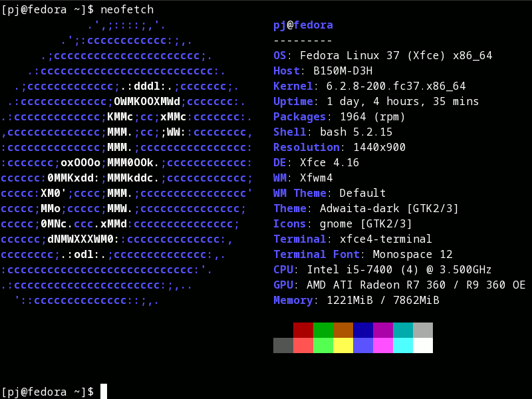
Task: Click the blue 'Memory' label
Action: 293,301
